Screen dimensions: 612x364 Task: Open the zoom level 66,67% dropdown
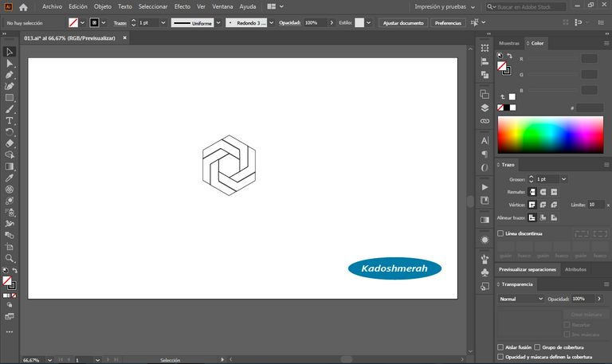49,360
